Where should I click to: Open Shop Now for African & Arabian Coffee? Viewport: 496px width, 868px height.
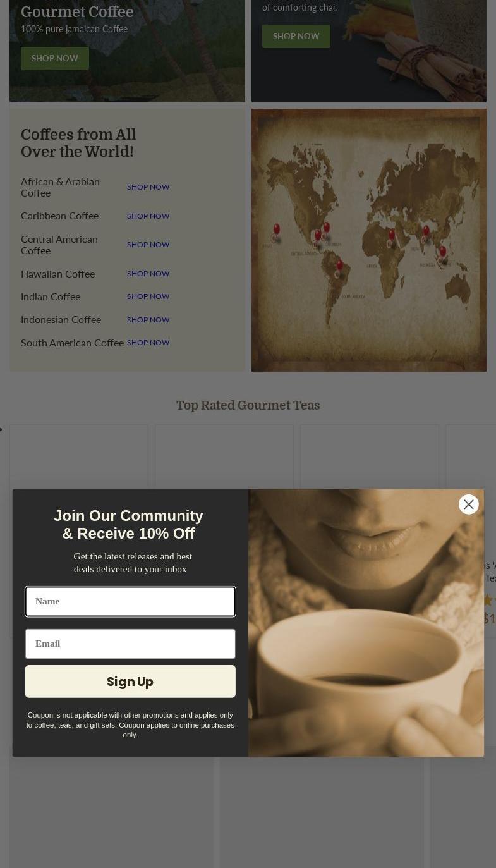[x=148, y=187]
